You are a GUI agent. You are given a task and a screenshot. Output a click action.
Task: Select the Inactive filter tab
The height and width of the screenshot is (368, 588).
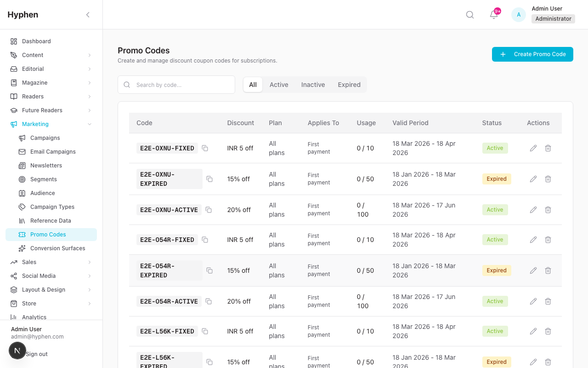pyautogui.click(x=313, y=85)
